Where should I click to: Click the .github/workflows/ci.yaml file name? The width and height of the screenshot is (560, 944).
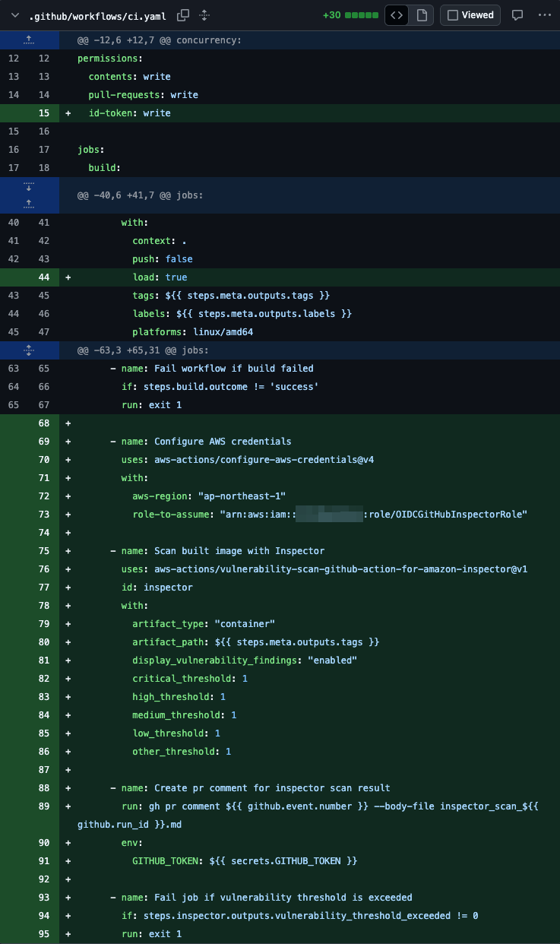99,15
